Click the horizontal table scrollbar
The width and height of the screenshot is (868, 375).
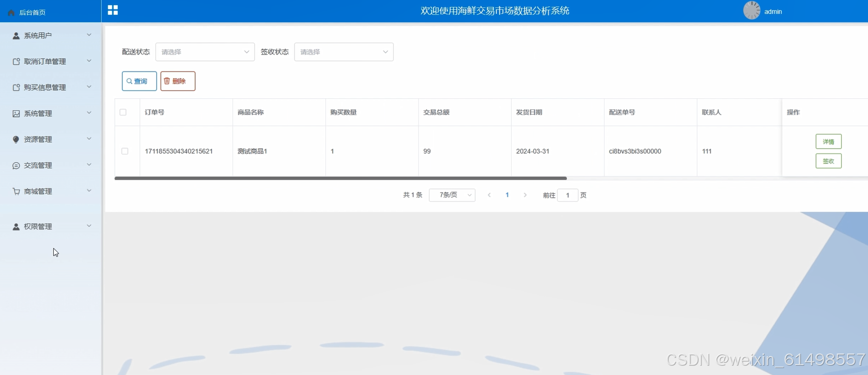[340, 178]
